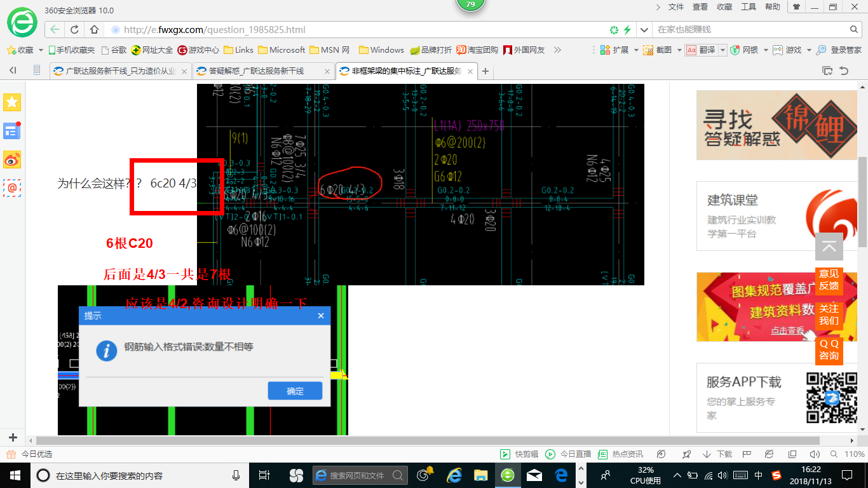Image resolution: width=868 pixels, height=488 pixels.
Task: Open the 登录管家 login manager
Action: pos(839,50)
